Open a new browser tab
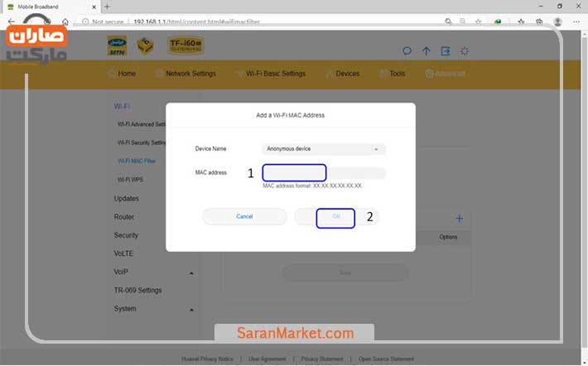Image resolution: width=588 pixels, height=366 pixels. [107, 7]
